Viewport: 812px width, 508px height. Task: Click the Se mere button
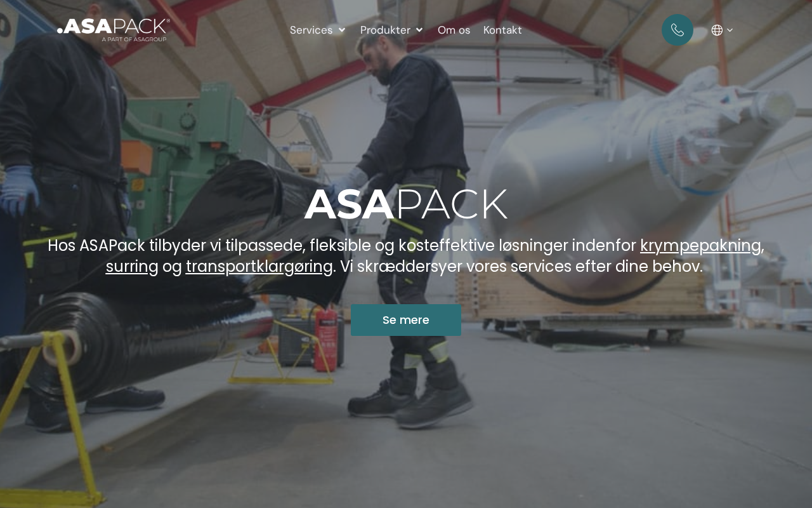coord(406,320)
